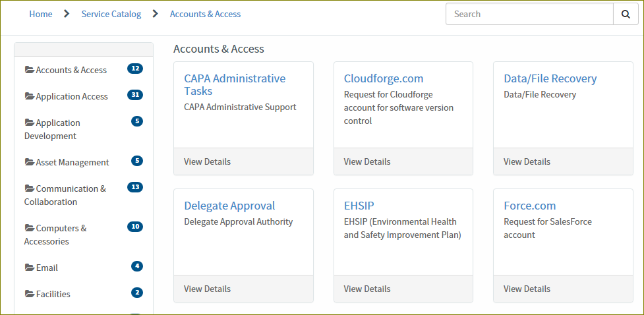Viewport: 644px width, 315px height.
Task: View Details for Delegate Approval
Action: coord(207,289)
